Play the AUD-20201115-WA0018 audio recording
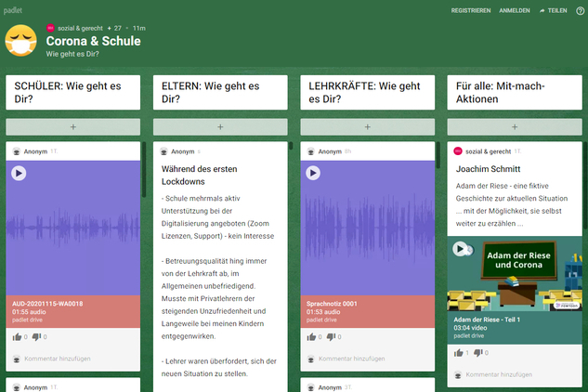The width and height of the screenshot is (588, 392). (19, 173)
